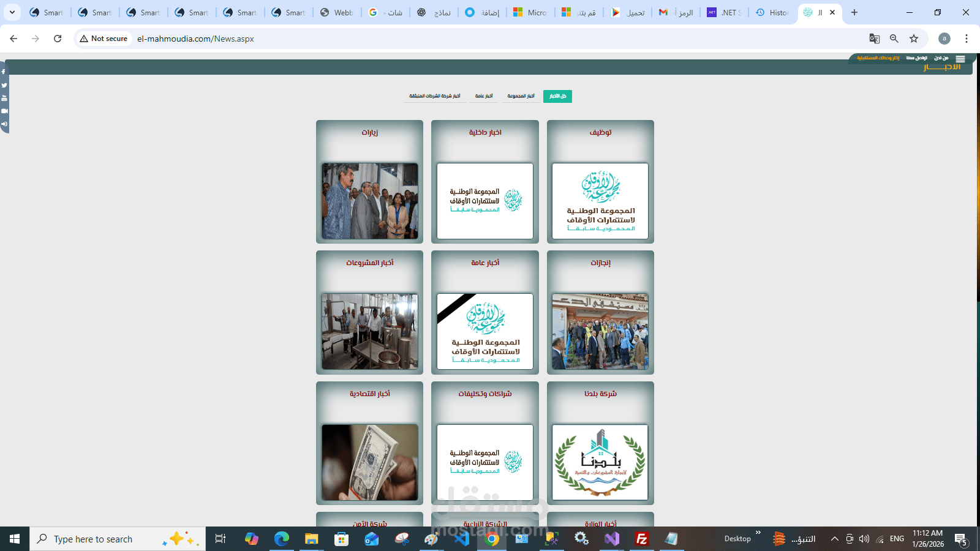Open the Chrome profile avatar

pos(944,39)
